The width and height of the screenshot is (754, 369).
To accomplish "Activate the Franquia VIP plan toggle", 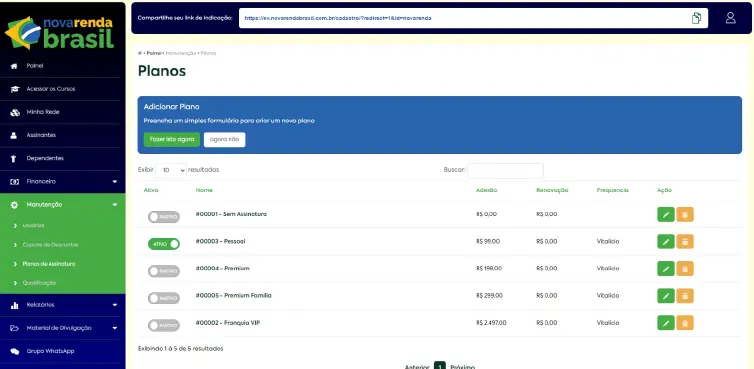I will pyautogui.click(x=164, y=326).
